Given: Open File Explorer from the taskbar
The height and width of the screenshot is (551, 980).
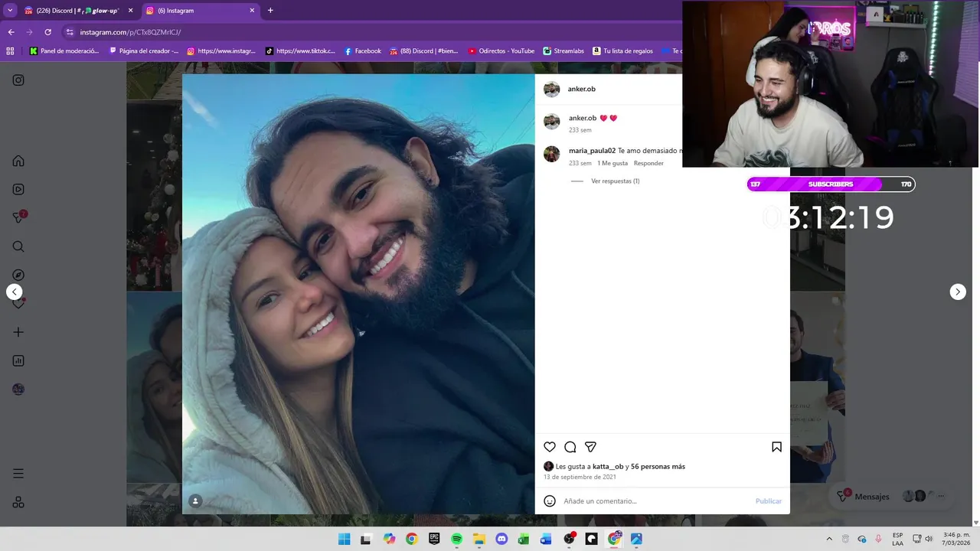Looking at the screenshot, I should pos(479,539).
